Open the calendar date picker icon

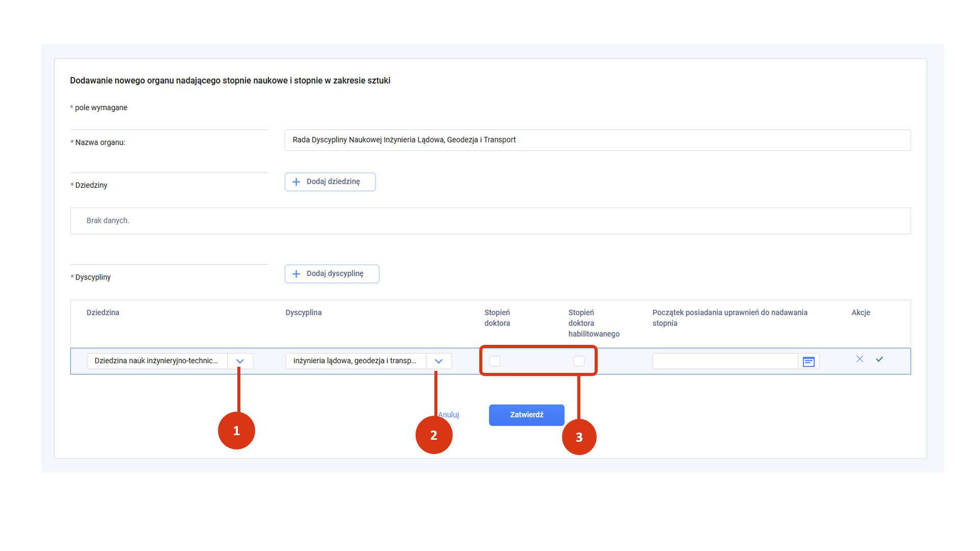pyautogui.click(x=808, y=362)
